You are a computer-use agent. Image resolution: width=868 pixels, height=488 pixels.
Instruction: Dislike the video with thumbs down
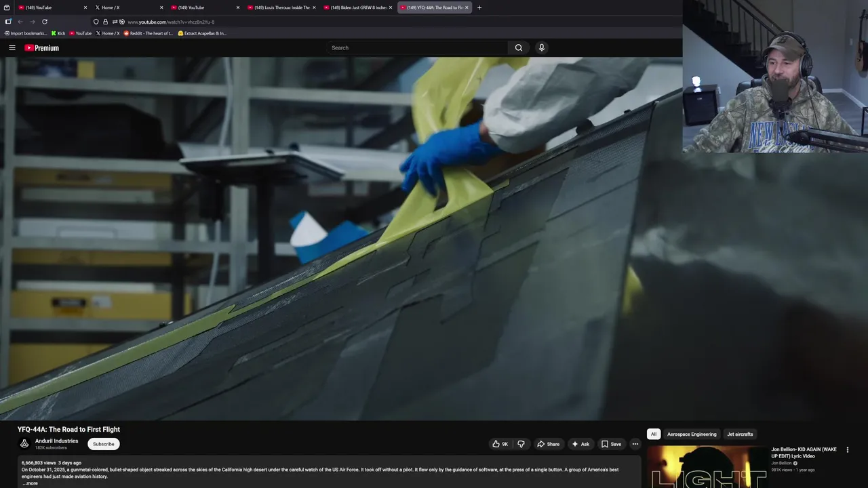(x=521, y=444)
